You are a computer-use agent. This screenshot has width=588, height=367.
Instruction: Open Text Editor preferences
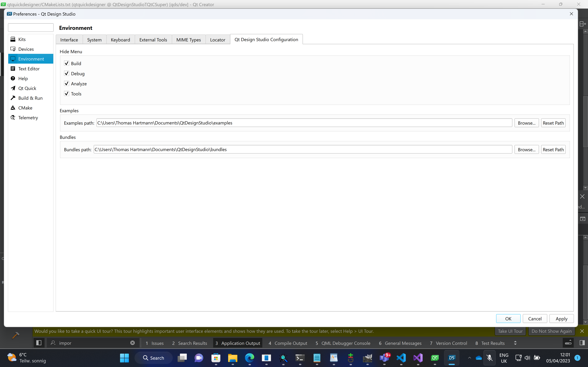coord(29,69)
